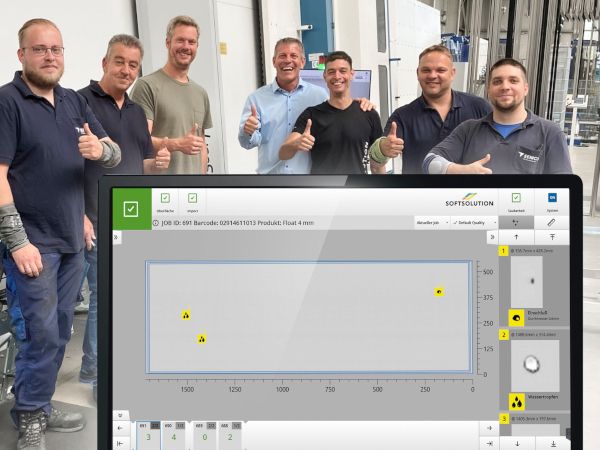Select job 691 tile with 3 defects
This screenshot has width=600, height=450.
click(148, 436)
